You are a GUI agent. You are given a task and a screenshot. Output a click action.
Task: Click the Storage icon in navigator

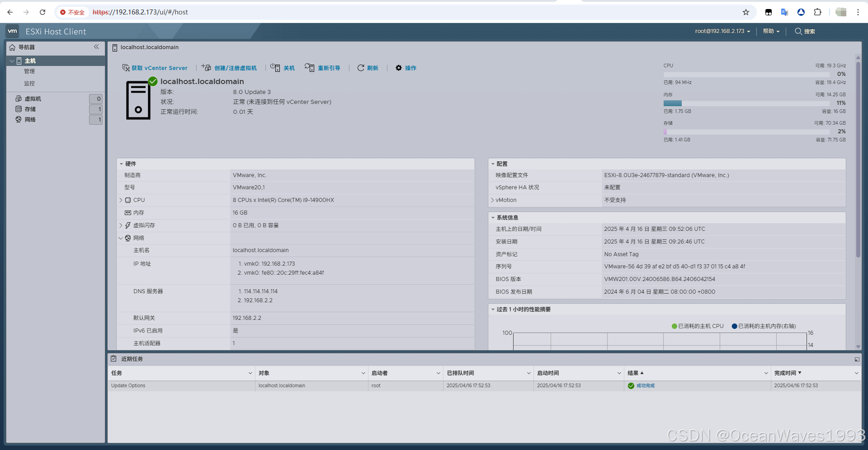tap(19, 109)
